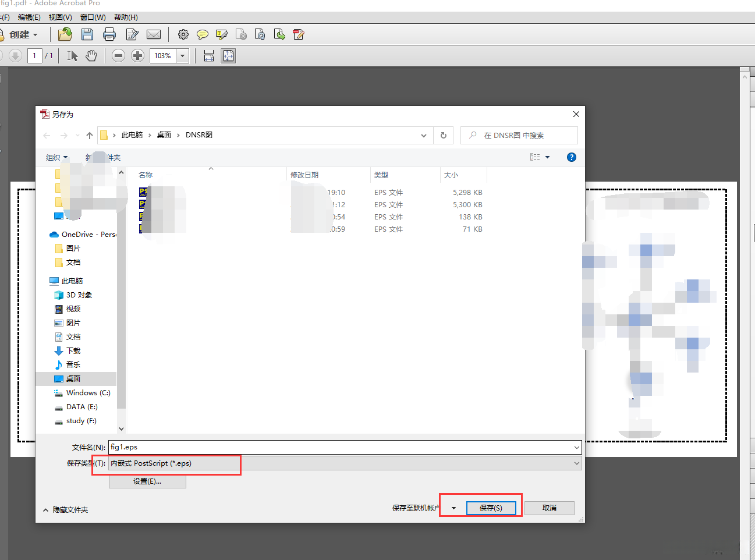Click the red Edit PDF icon
755x560 pixels.
point(299,35)
